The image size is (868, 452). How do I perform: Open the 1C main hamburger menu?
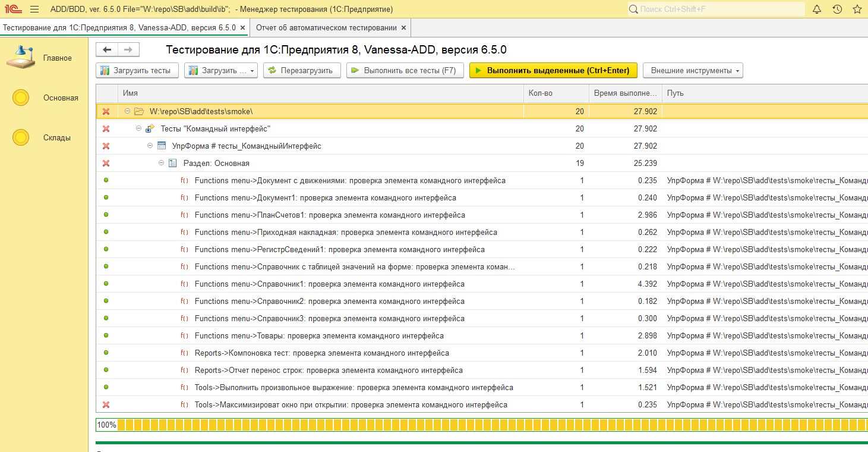[x=34, y=9]
